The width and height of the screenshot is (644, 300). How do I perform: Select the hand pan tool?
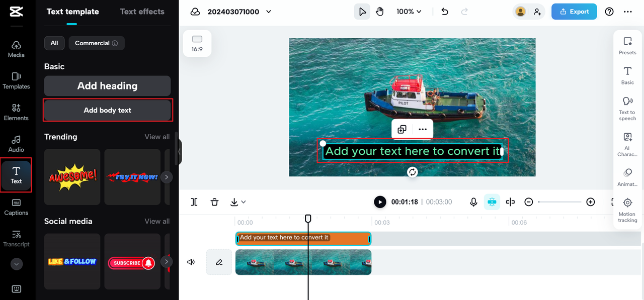380,12
